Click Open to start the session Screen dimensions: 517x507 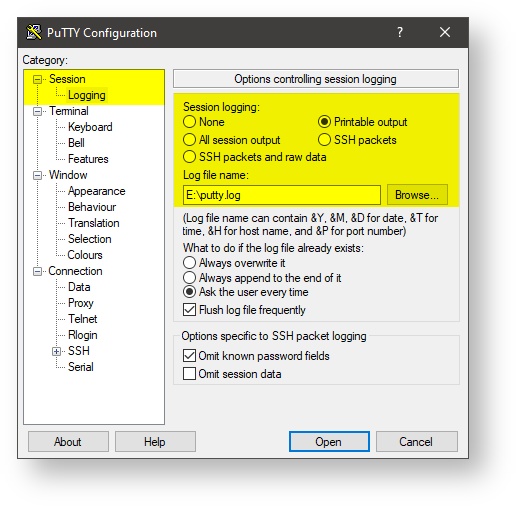click(329, 442)
